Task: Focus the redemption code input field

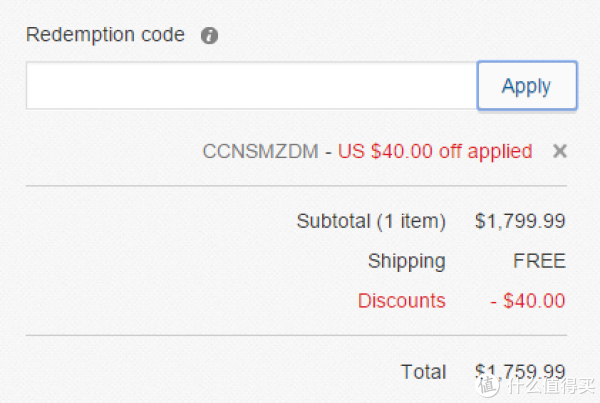Action: pos(251,86)
